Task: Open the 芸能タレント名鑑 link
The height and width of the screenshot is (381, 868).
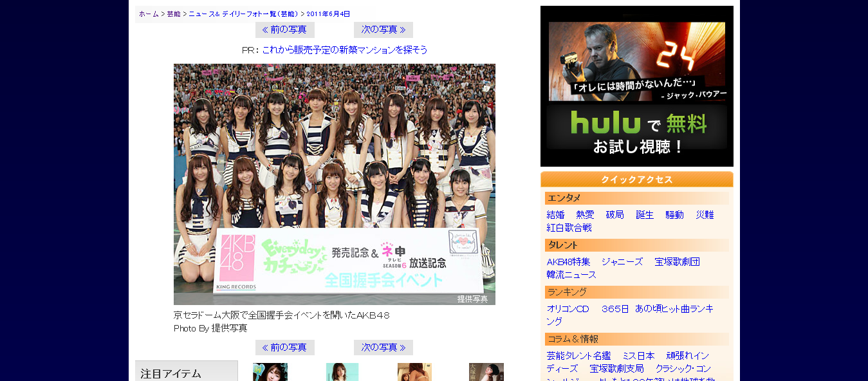Action: 578,356
